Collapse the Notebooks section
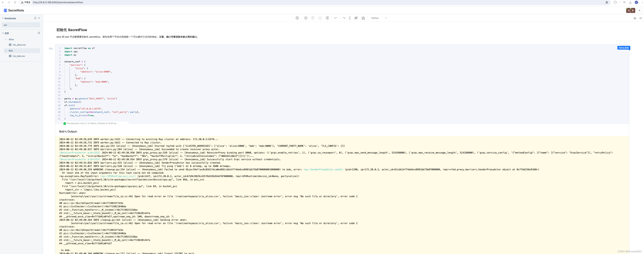This screenshot has height=254, width=644. click(x=3, y=18)
